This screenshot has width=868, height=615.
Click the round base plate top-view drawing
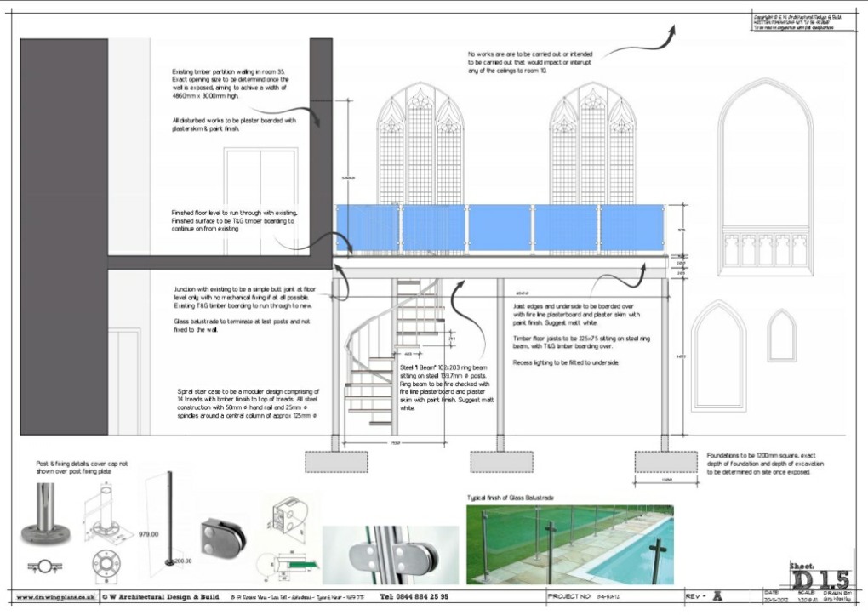106,565
